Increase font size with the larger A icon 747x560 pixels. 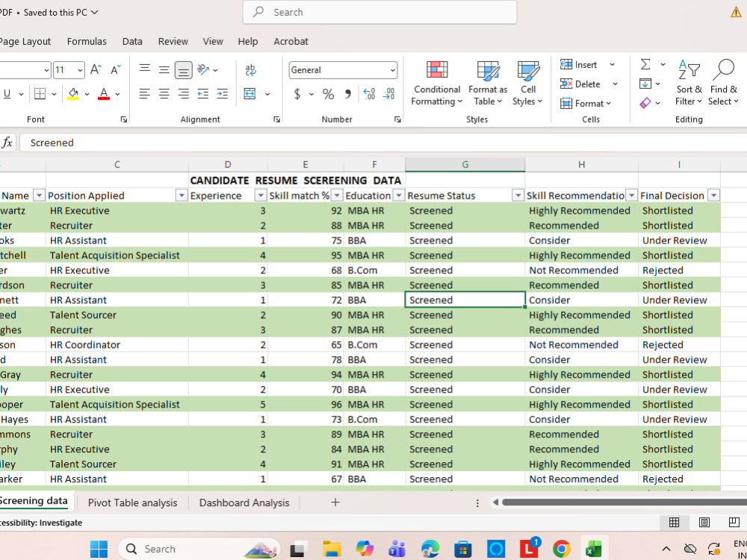(x=96, y=70)
